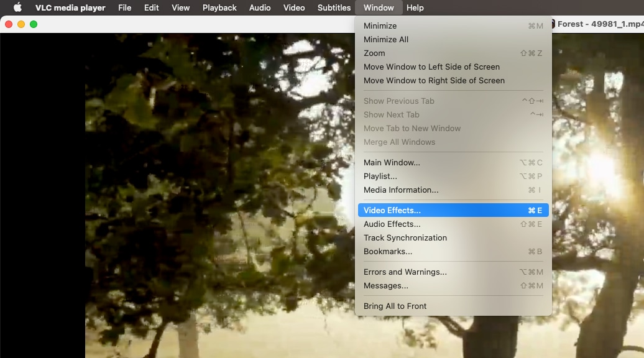Show Errors and Warnings... window

click(453, 272)
